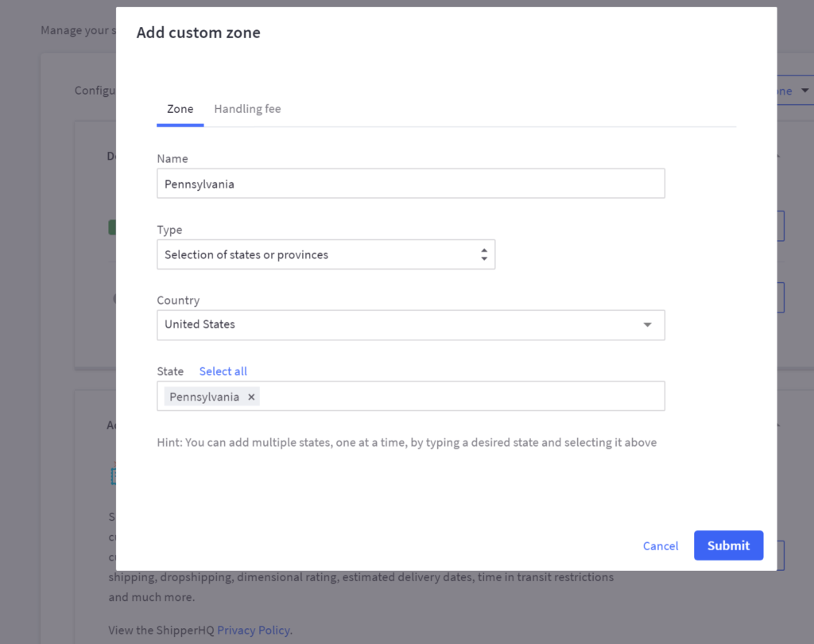Click the Country dropdown arrow
The width and height of the screenshot is (814, 644).
pyautogui.click(x=647, y=324)
